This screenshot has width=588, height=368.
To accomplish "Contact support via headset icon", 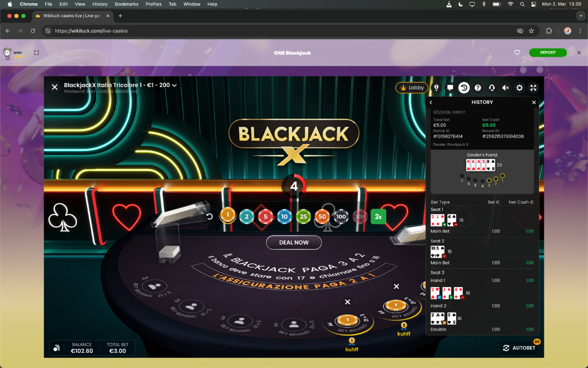I will [x=491, y=88].
